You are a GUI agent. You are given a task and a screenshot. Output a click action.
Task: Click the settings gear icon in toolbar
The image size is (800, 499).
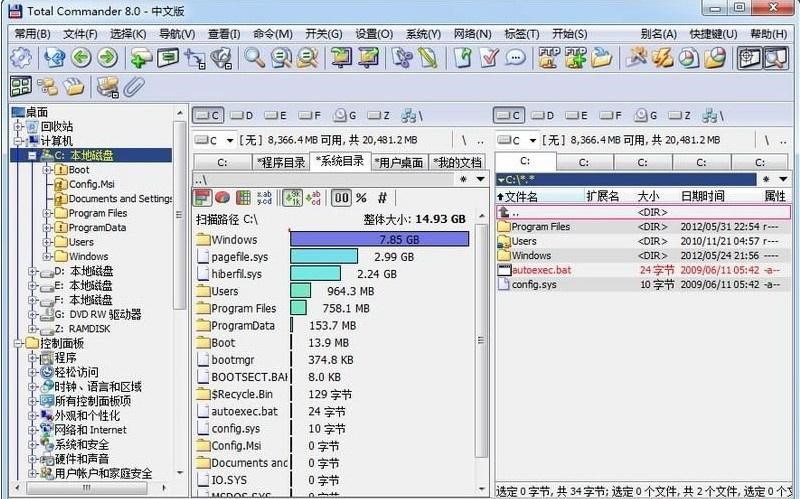[x=21, y=58]
